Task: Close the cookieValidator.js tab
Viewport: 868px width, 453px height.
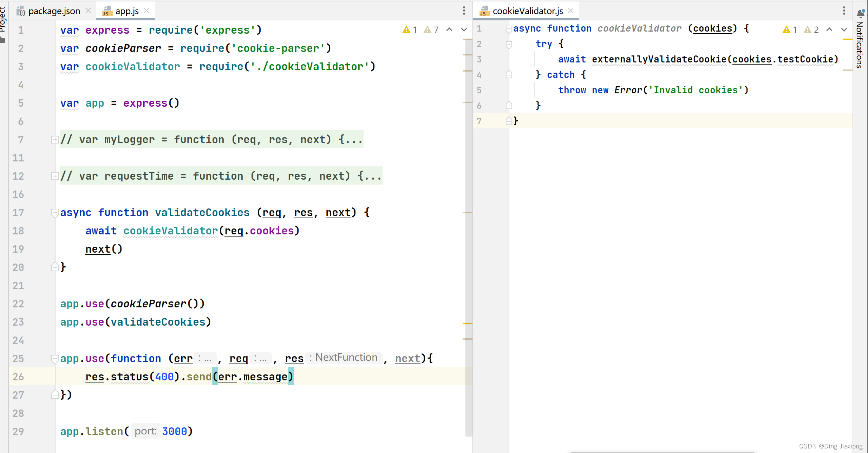Action: (571, 11)
